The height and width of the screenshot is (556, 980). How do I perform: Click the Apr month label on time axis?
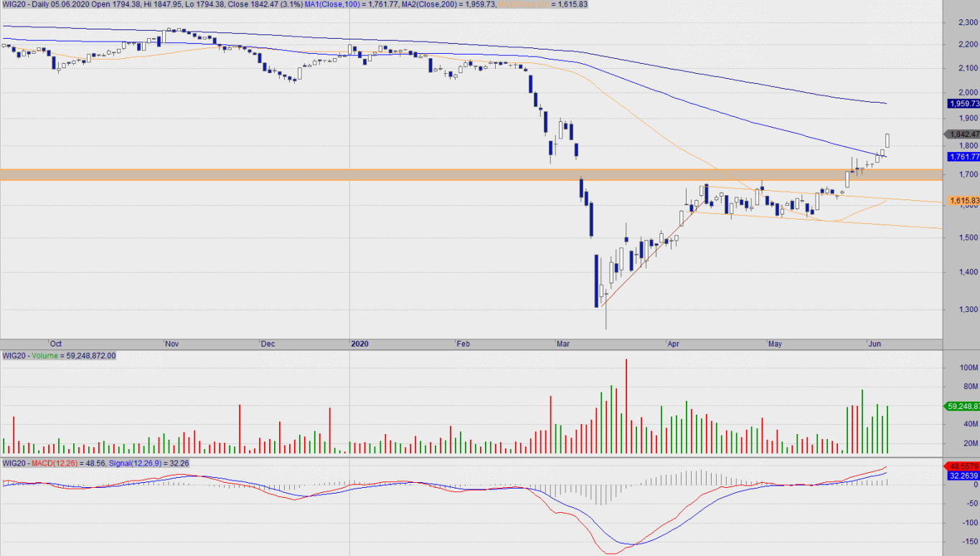[x=674, y=344]
